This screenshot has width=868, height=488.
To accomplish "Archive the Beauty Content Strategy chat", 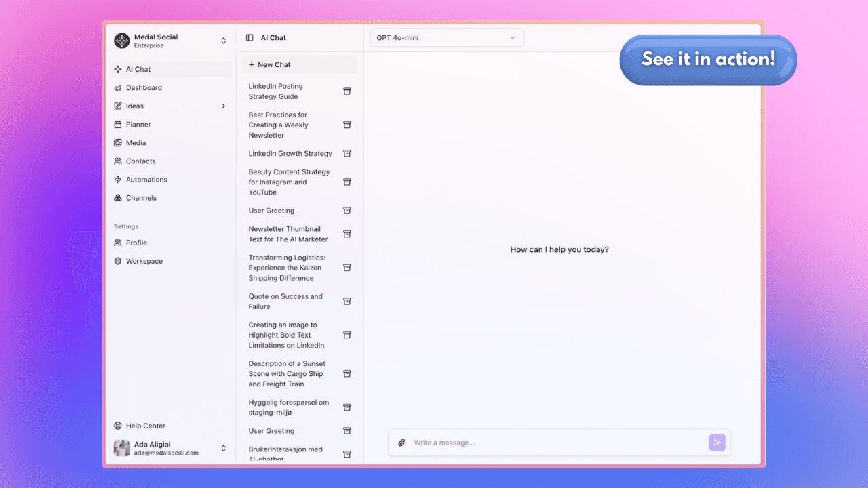I will coord(347,182).
